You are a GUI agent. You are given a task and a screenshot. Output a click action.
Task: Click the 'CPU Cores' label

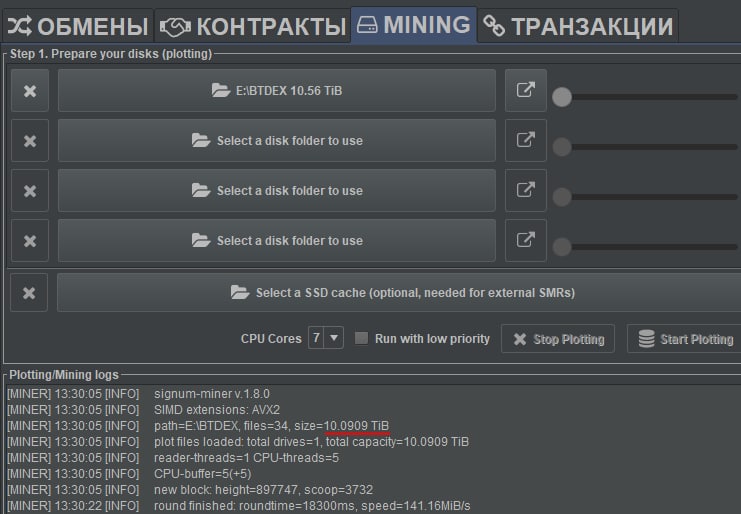[271, 339]
